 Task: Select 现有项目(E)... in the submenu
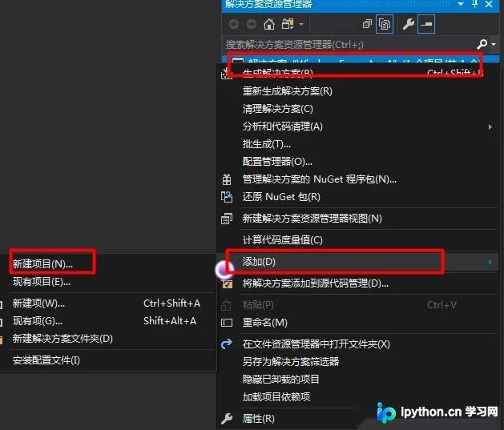click(42, 282)
